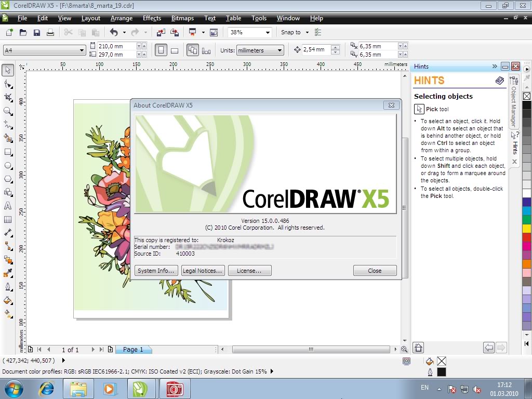Select the Outline Pen tool
The image size is (532, 399).
pos(8,287)
